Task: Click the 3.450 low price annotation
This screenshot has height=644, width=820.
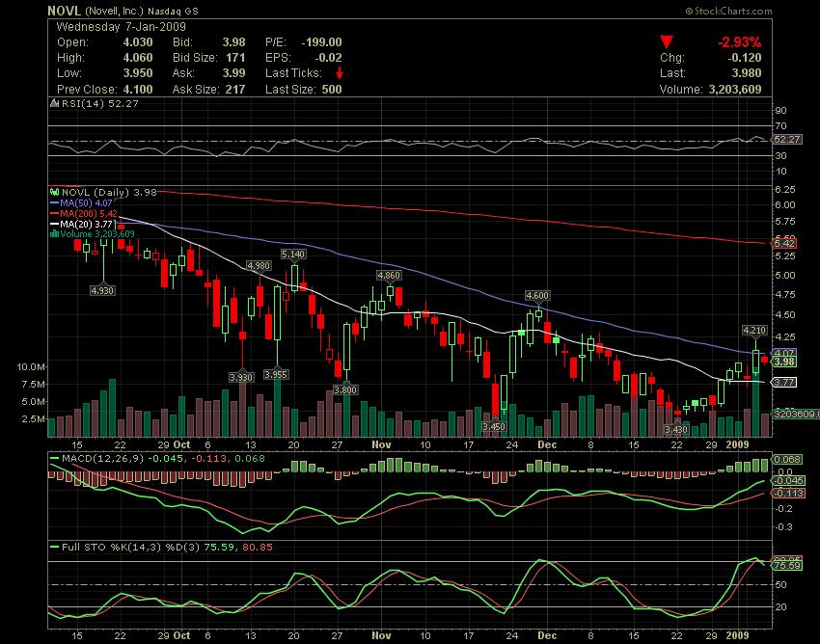Action: pos(494,426)
